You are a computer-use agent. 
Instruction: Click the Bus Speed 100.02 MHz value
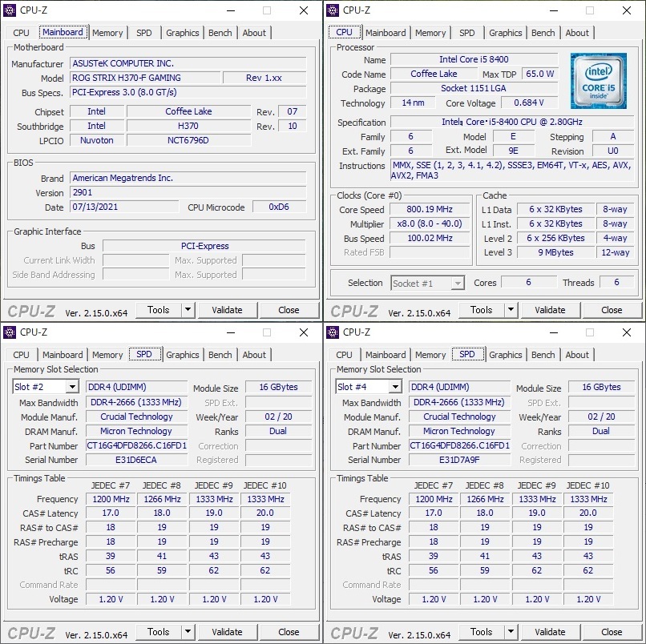point(430,238)
